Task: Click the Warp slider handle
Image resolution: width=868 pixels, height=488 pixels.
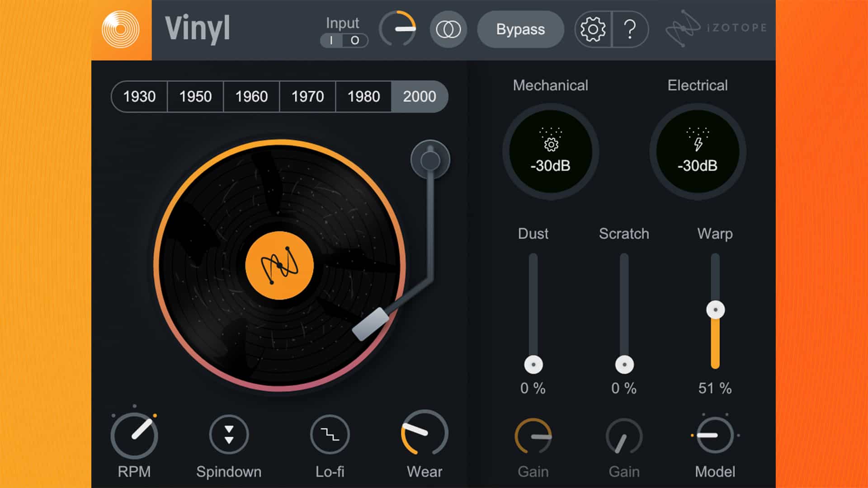Action: [x=715, y=310]
